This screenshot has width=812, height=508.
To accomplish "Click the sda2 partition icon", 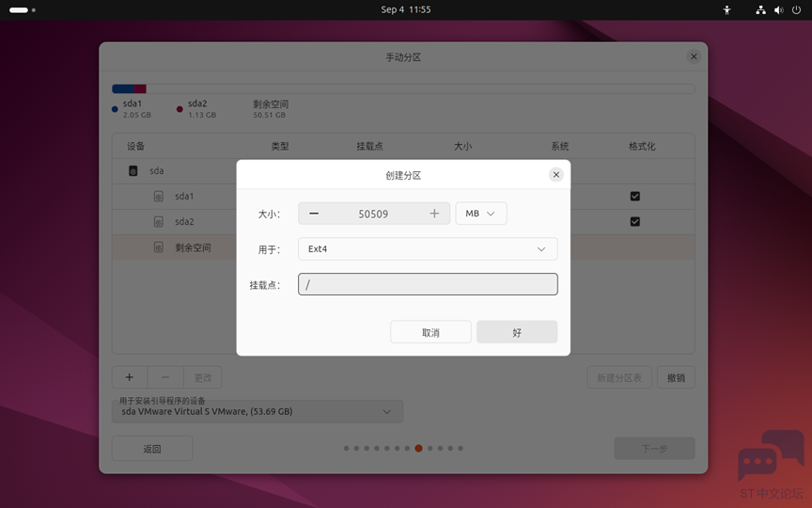I will pos(159,221).
